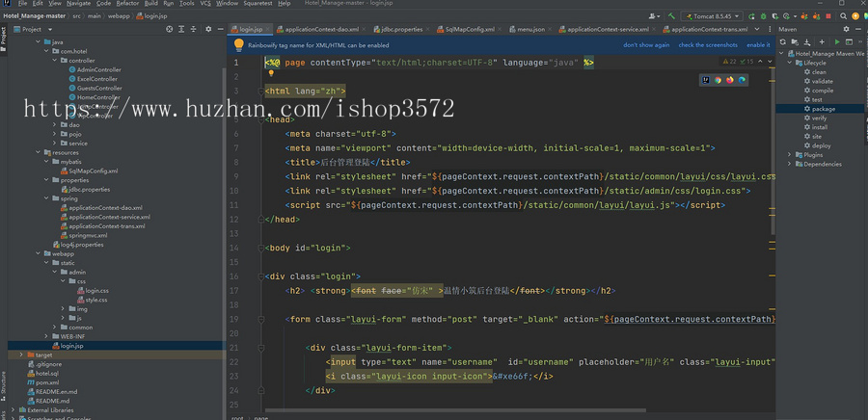Open preview in Edge browser icon
The image size is (868, 420).
click(x=742, y=80)
